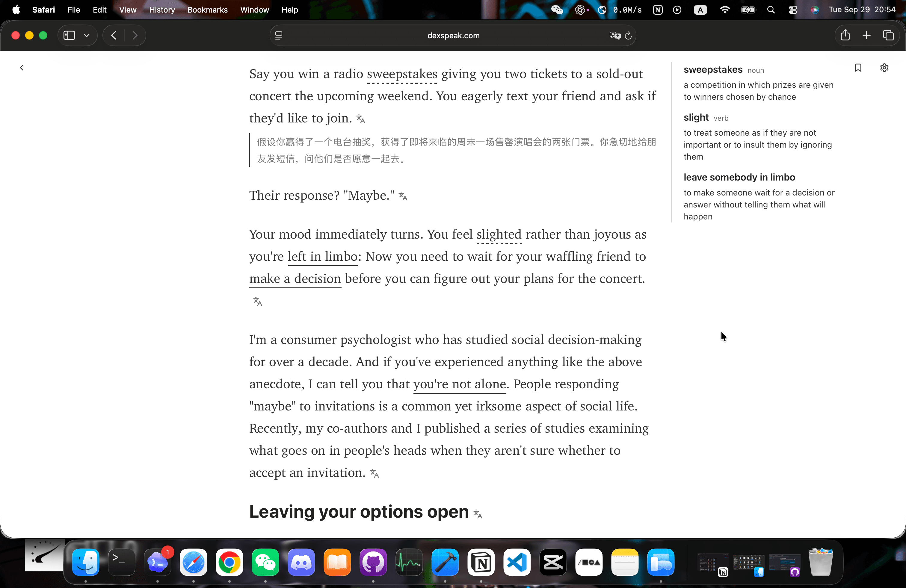Click the battery status icon
Viewport: 906px width, 588px height.
748,10
